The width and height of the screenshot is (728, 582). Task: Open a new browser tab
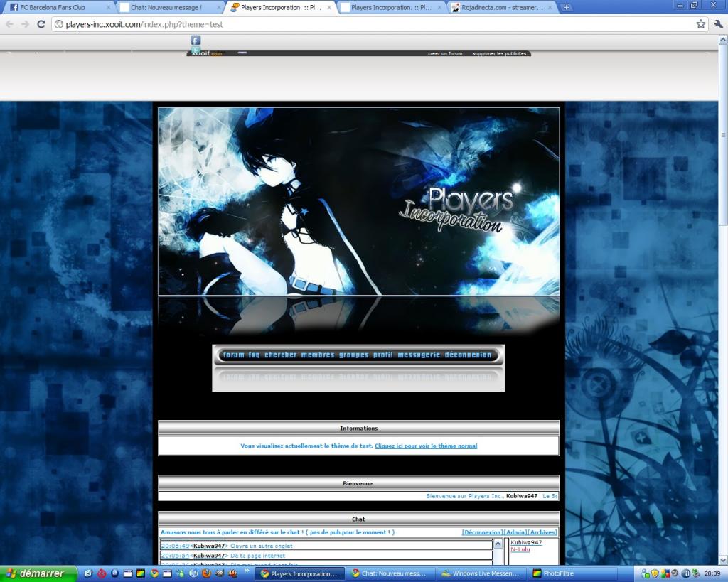pyautogui.click(x=566, y=7)
